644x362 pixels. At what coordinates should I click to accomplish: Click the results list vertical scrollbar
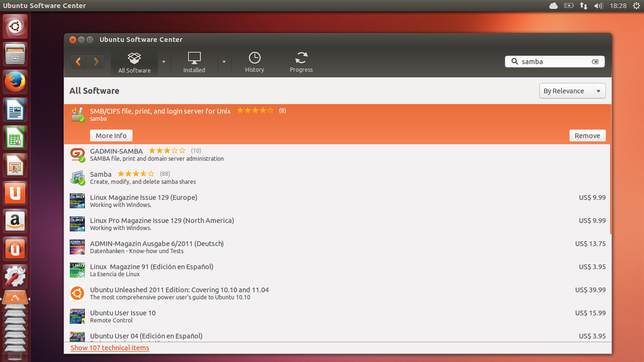pos(611,170)
